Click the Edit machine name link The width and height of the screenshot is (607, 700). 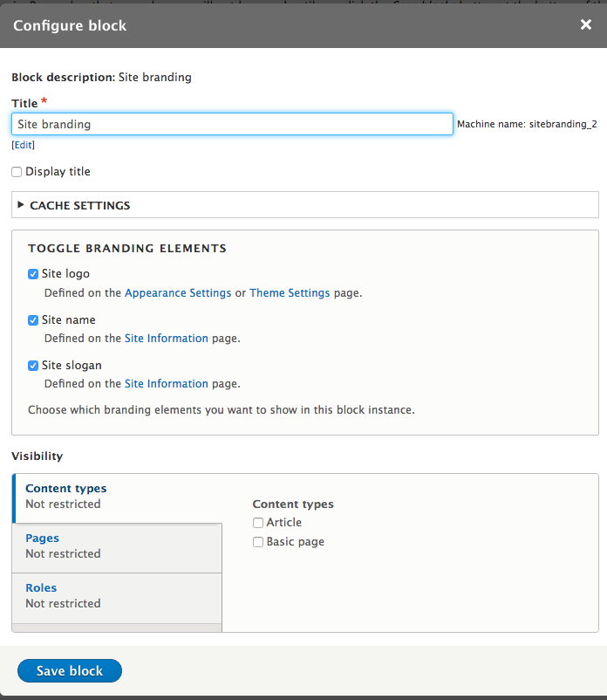22,144
